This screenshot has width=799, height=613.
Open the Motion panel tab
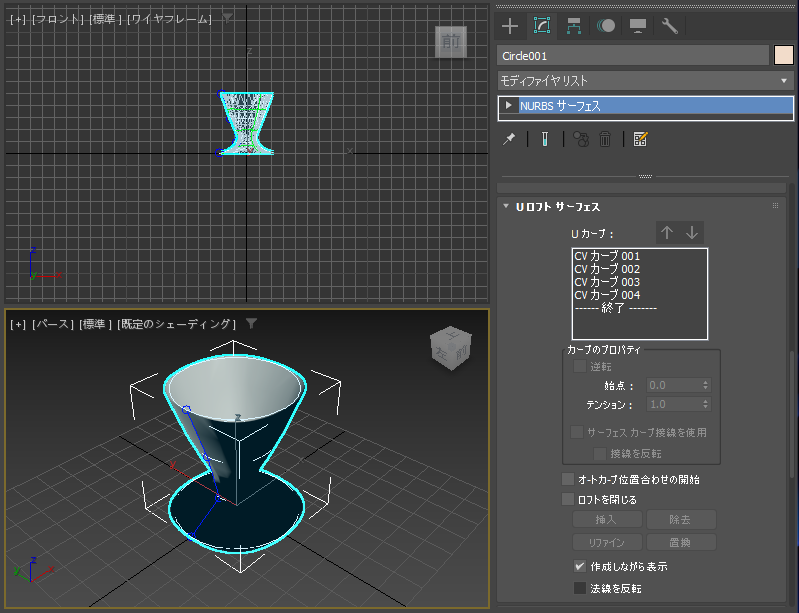[x=606, y=25]
